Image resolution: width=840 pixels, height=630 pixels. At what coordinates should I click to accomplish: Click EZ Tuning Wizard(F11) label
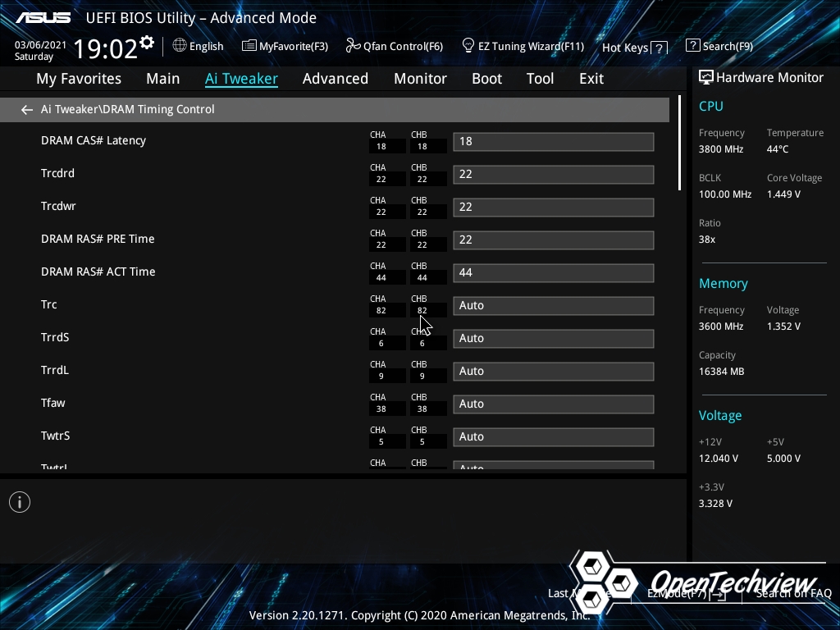point(531,47)
